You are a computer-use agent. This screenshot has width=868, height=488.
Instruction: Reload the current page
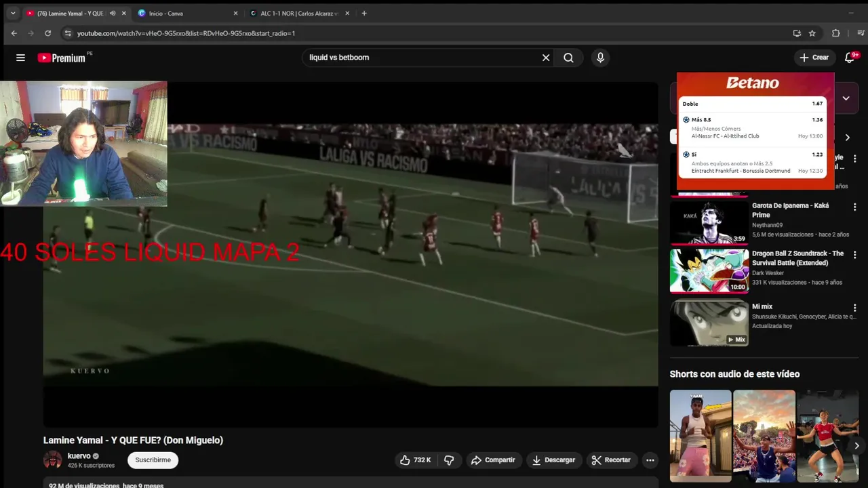click(x=47, y=33)
